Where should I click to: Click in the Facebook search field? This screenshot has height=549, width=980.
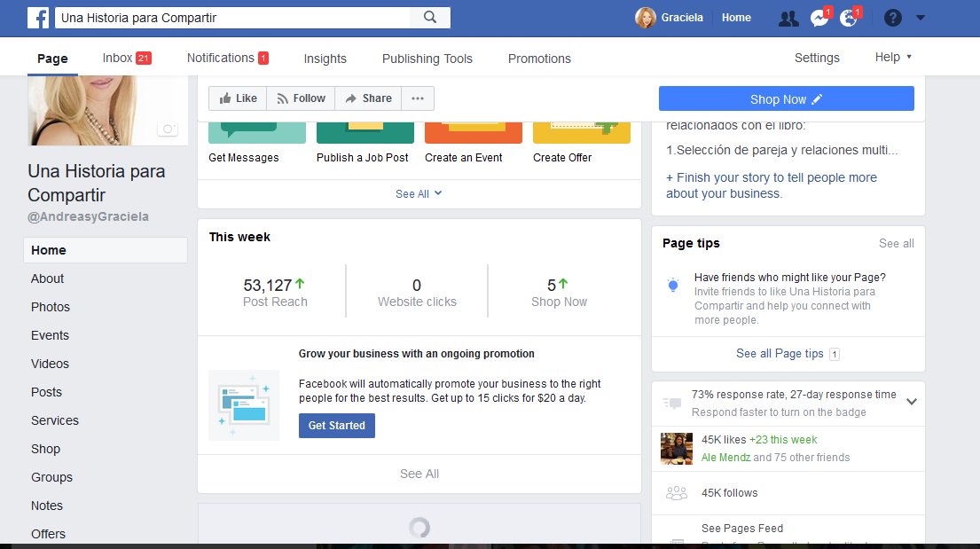coord(232,18)
